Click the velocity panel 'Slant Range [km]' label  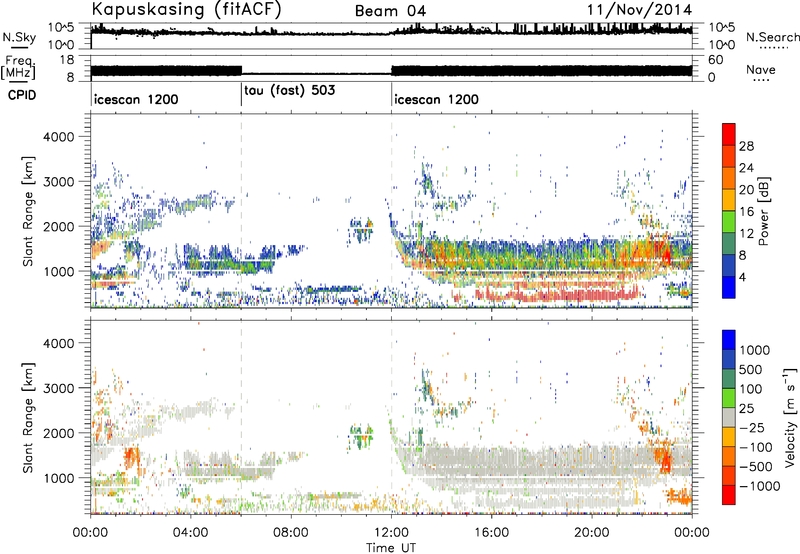[28, 417]
